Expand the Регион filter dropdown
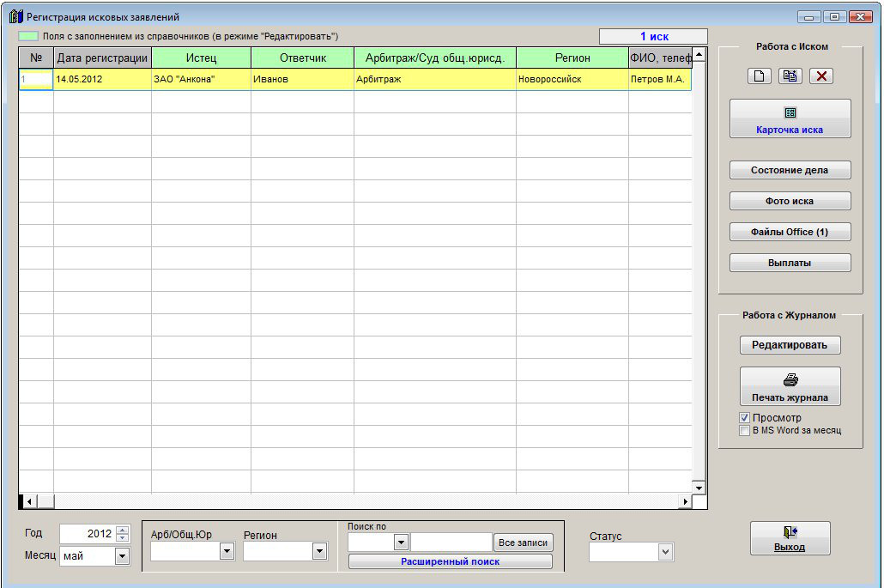This screenshot has height=588, width=884. click(319, 551)
